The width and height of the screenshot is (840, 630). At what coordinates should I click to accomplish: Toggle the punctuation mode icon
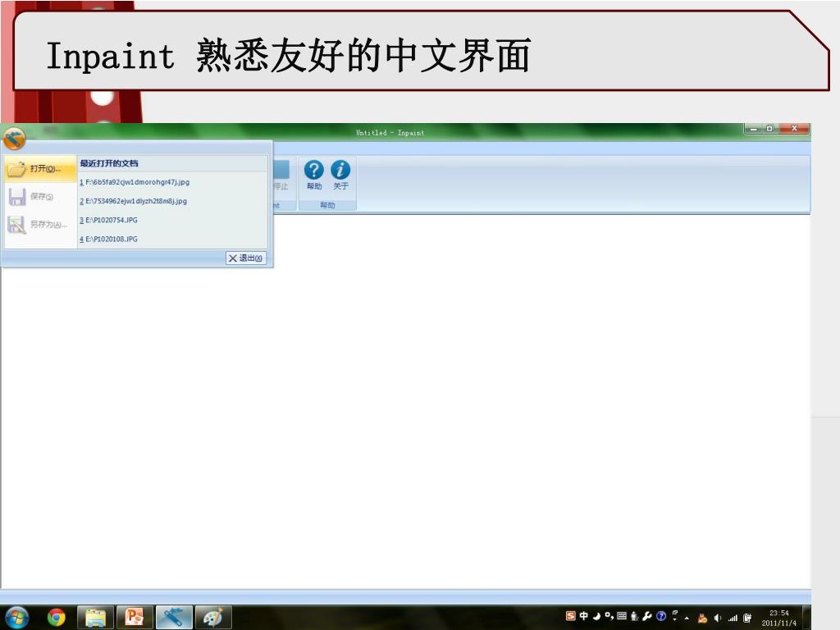(609, 616)
